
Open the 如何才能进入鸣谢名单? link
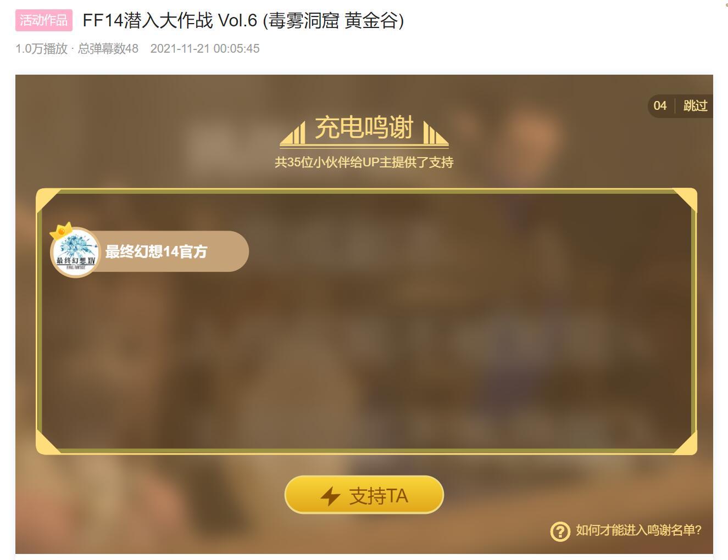click(x=638, y=530)
